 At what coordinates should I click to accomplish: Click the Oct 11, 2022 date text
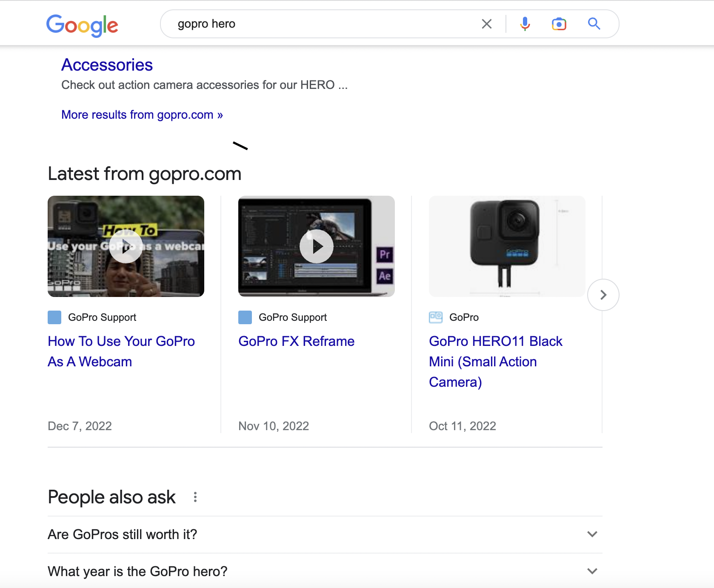coord(463,426)
